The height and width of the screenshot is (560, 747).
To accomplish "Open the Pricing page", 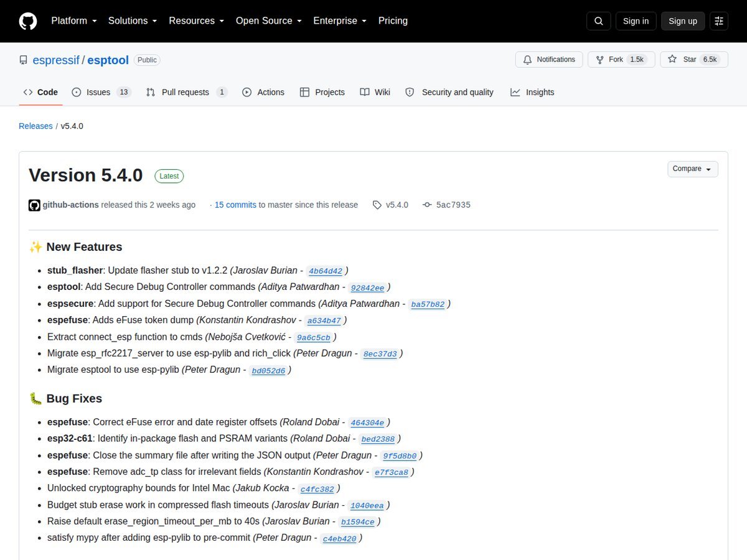I will click(393, 21).
